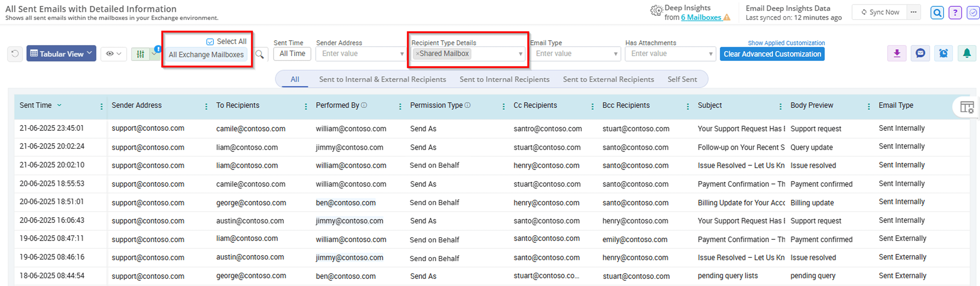
Task: Remove the Shared Mailbox filter tag
Action: click(418, 54)
